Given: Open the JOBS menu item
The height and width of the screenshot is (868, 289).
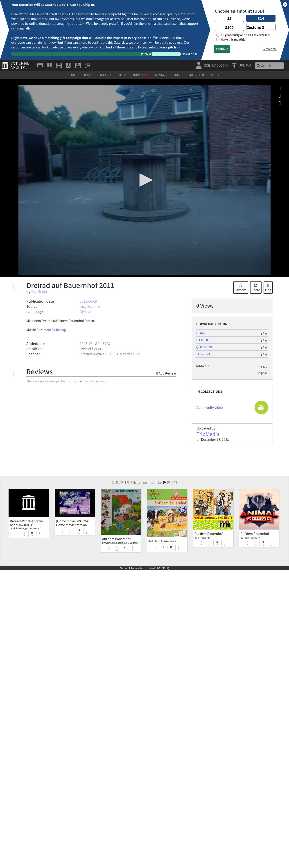Looking at the screenshot, I should pyautogui.click(x=178, y=75).
